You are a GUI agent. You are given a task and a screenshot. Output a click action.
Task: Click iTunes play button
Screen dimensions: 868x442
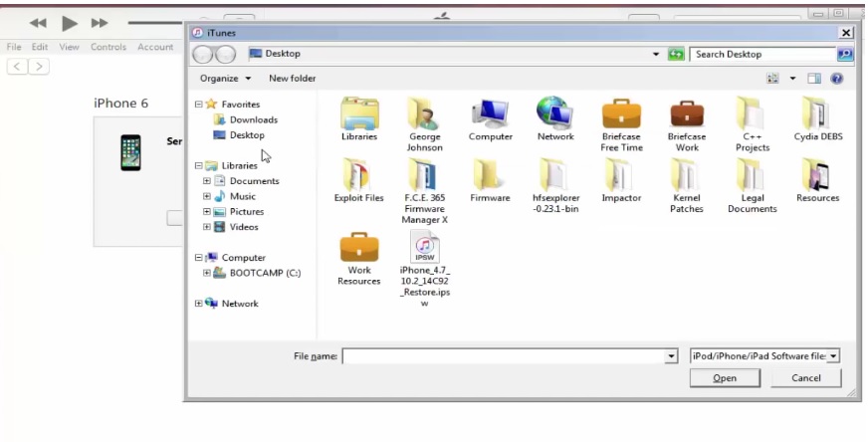coord(70,23)
